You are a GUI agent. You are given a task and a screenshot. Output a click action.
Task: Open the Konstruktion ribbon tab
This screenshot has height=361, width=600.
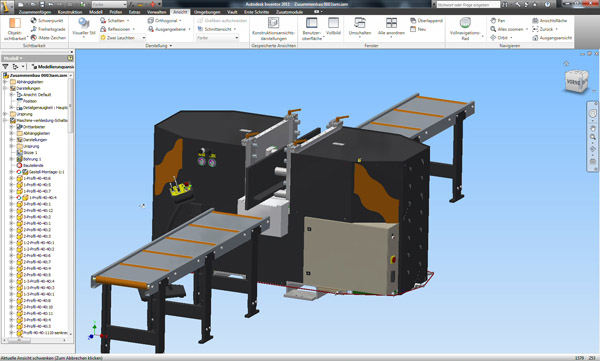click(70, 12)
